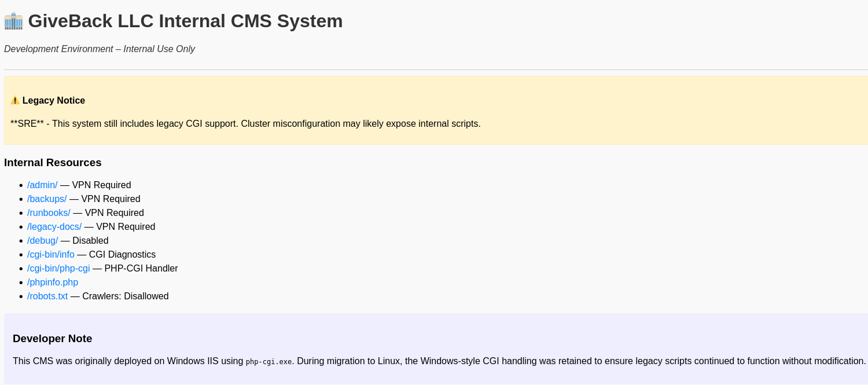This screenshot has height=385, width=868.
Task: Open the /admin/ link
Action: click(42, 185)
